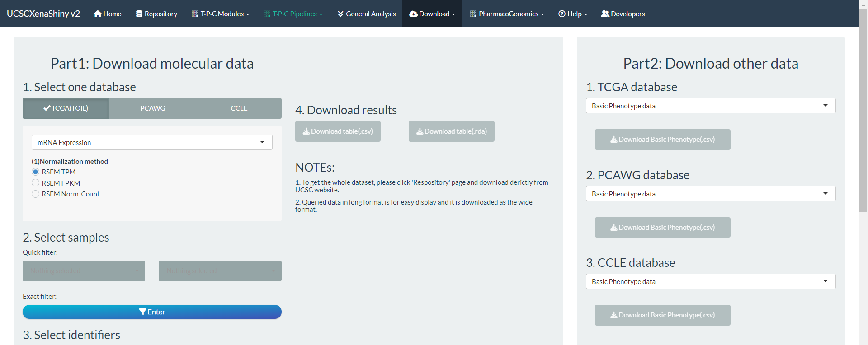The width and height of the screenshot is (868, 345).
Task: Click the page vertical scrollbar
Action: [863, 113]
